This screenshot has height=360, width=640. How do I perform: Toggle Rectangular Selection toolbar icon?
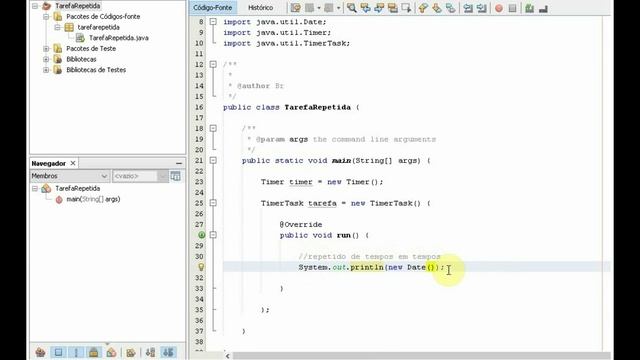tap(407, 8)
